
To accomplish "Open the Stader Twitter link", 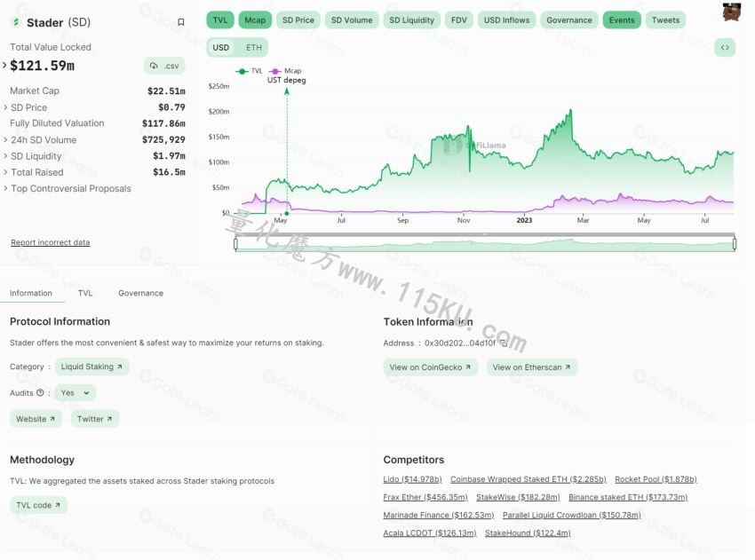I will coord(95,419).
